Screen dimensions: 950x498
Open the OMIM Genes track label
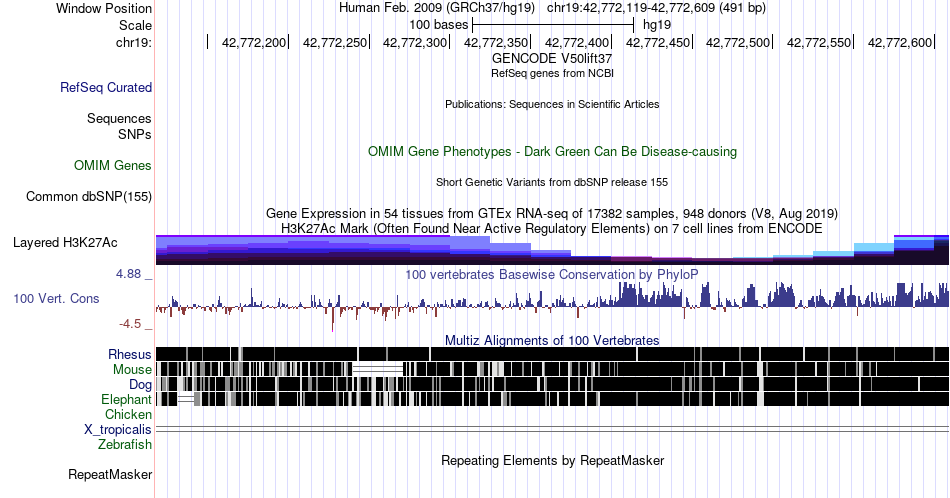click(112, 165)
